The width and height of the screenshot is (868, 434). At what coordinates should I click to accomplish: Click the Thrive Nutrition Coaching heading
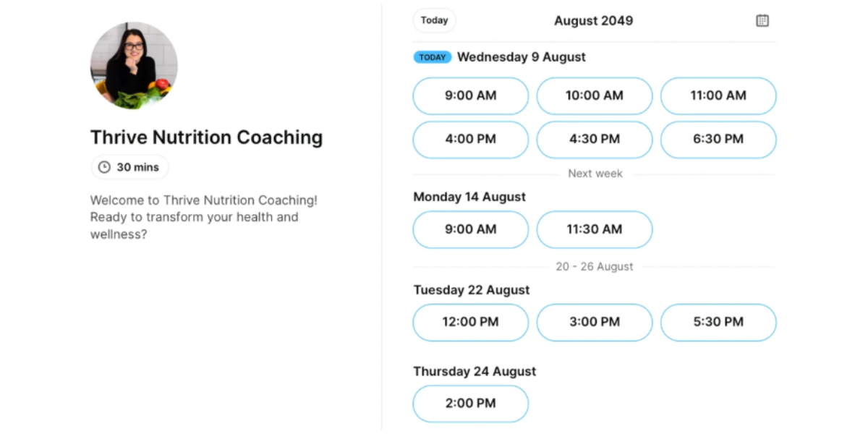(x=206, y=137)
